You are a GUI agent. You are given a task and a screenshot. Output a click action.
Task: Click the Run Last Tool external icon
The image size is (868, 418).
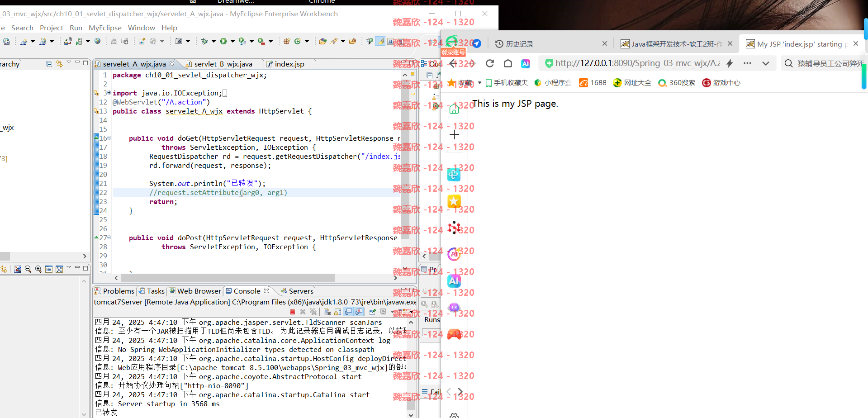click(x=261, y=41)
